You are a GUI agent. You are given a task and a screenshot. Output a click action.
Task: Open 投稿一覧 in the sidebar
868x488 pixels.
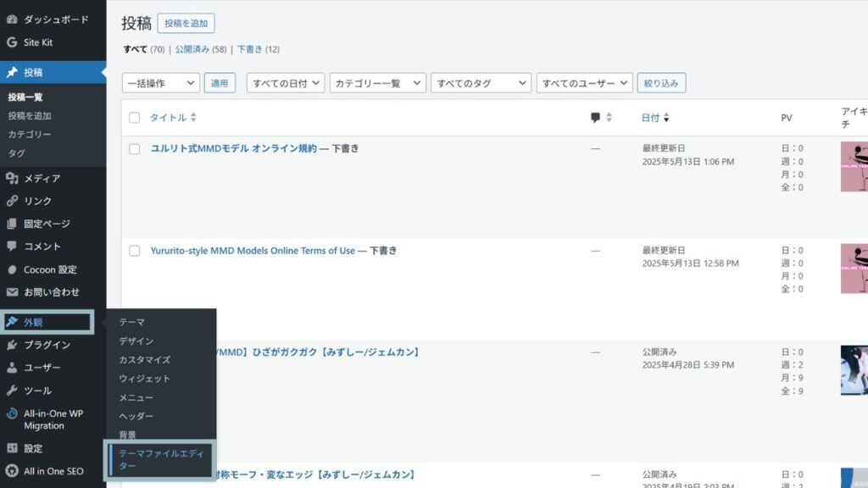click(25, 97)
